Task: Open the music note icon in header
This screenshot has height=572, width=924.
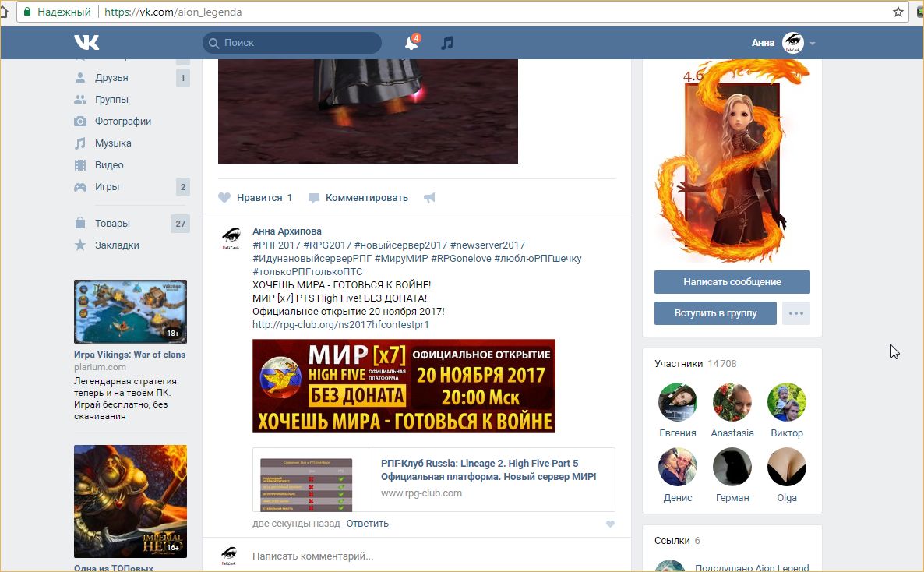Action: point(447,42)
